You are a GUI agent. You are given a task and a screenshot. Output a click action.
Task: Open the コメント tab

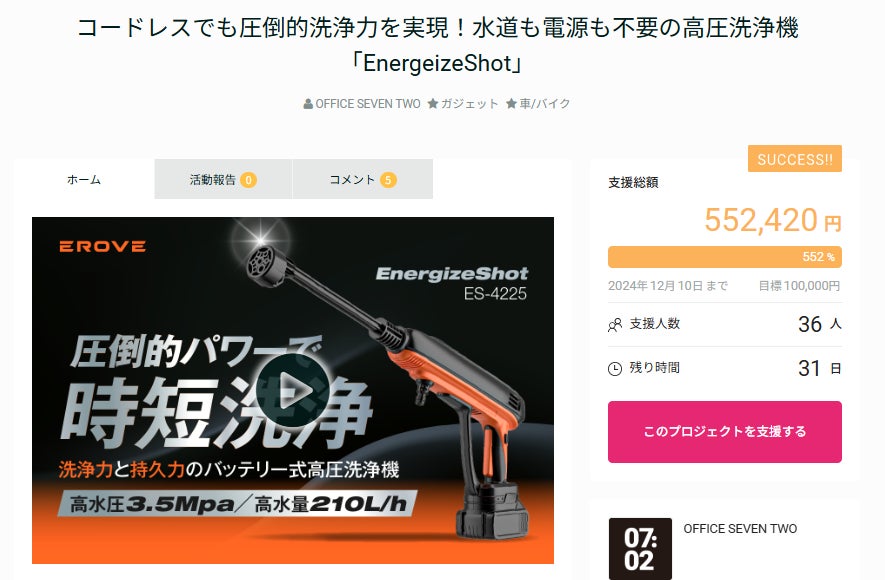(x=363, y=179)
